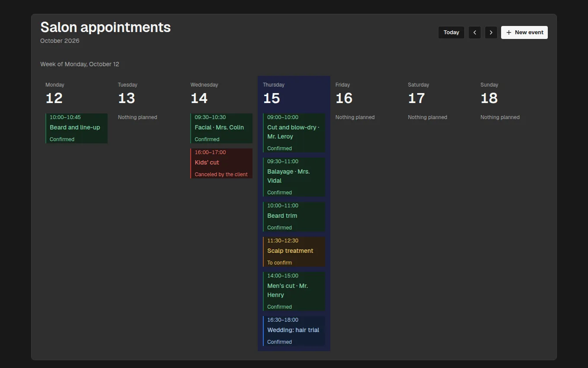Click the "To confirm" status on Scalp treatment
Screen dimensions: 588x368
pyautogui.click(x=279, y=263)
